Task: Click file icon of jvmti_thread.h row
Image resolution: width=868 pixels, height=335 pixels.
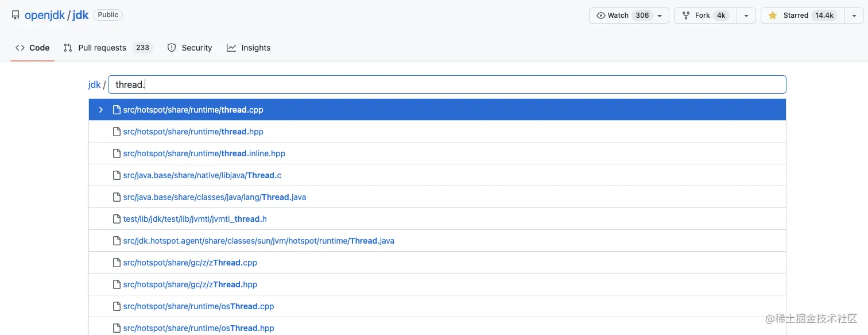Action: tap(117, 219)
